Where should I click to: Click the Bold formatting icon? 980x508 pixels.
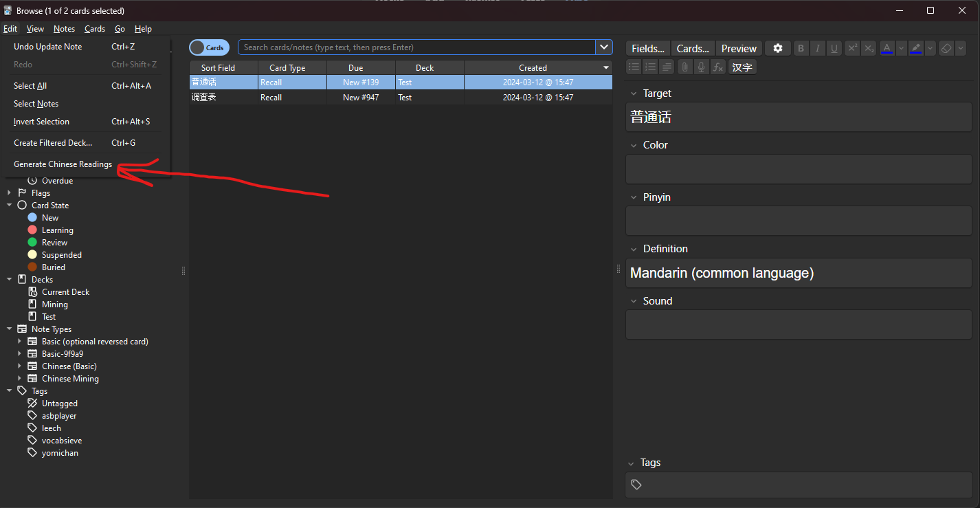801,48
